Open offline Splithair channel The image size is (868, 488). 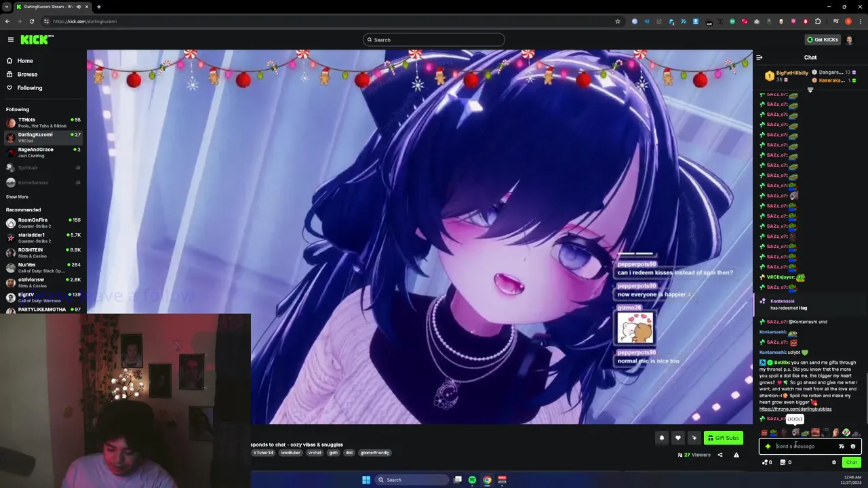click(x=43, y=167)
